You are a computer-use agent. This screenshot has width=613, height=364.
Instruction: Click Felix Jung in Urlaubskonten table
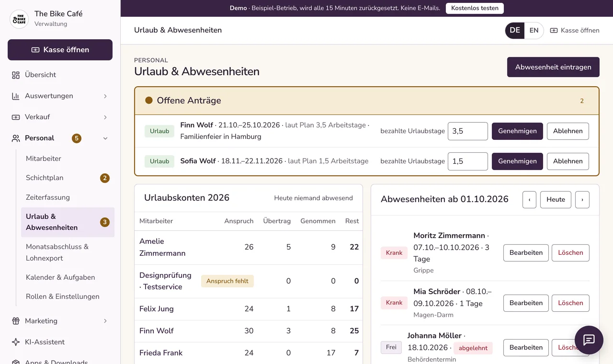[157, 309]
